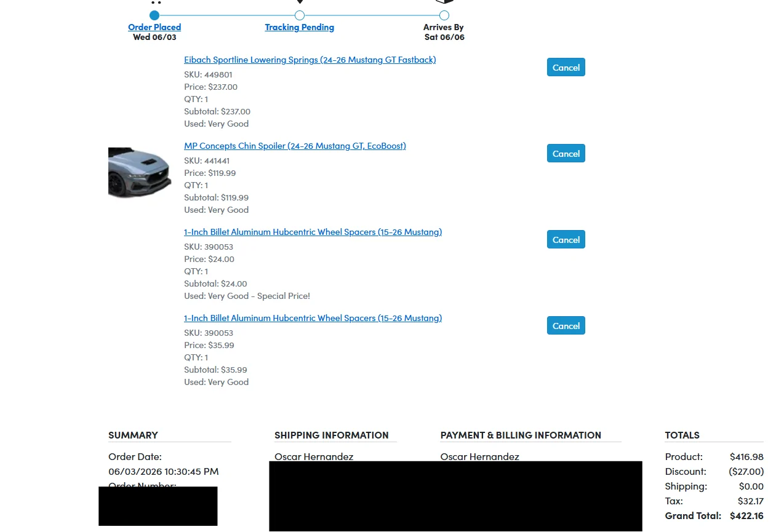Select the order date 06/03/2026 10:30:45 PM
Image resolution: width=784 pixels, height=532 pixels.
click(x=163, y=471)
